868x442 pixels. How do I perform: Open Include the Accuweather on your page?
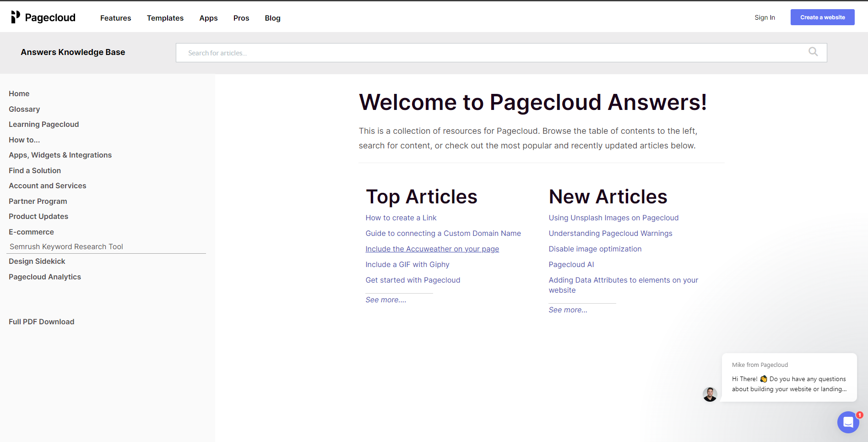pyautogui.click(x=432, y=249)
